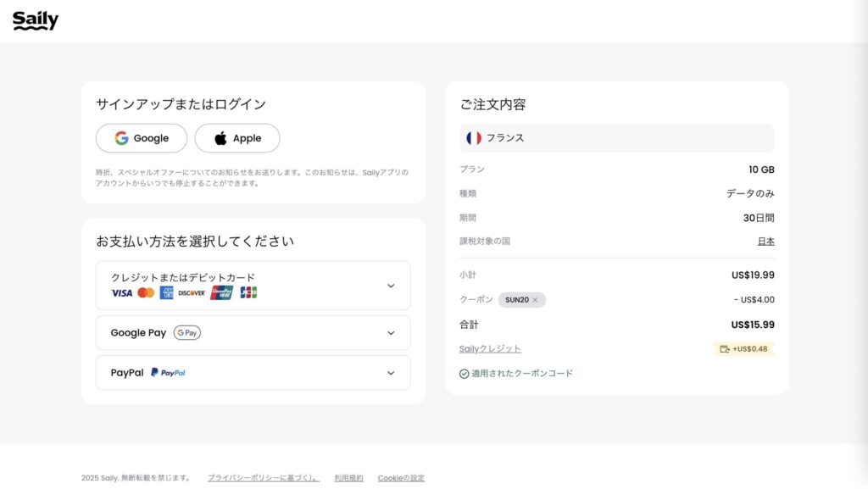Image resolution: width=868 pixels, height=489 pixels.
Task: Open Cookieの設定 in the footer
Action: [x=401, y=478]
